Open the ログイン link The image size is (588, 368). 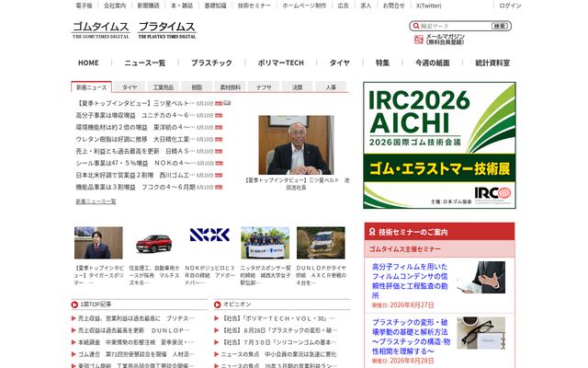pos(510,6)
